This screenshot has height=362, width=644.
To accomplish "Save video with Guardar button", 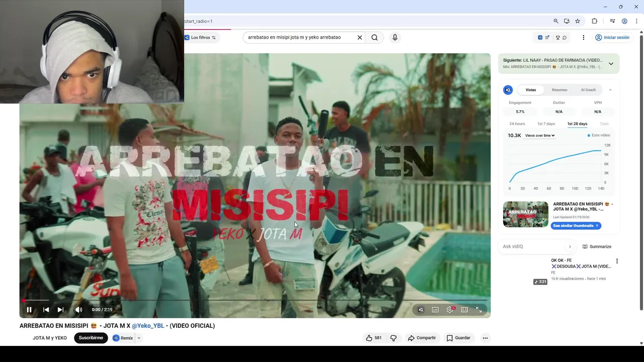I will point(459,338).
